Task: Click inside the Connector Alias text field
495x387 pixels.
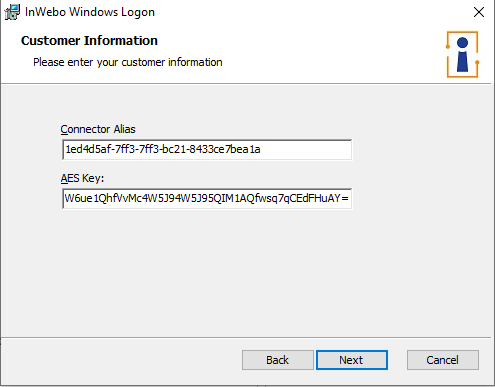Action: pyautogui.click(x=207, y=149)
